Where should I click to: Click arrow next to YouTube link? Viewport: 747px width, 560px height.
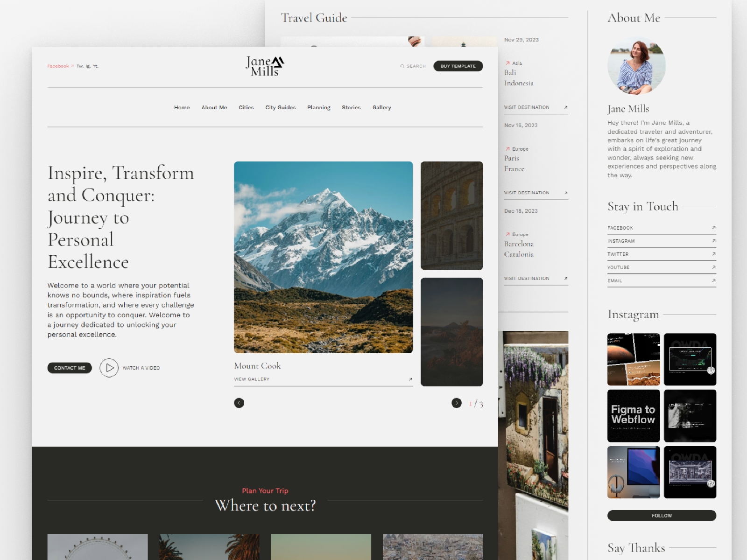713,267
